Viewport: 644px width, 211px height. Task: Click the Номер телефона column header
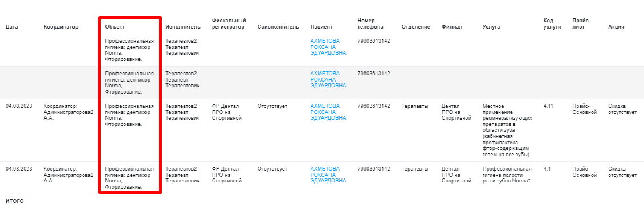(x=370, y=23)
